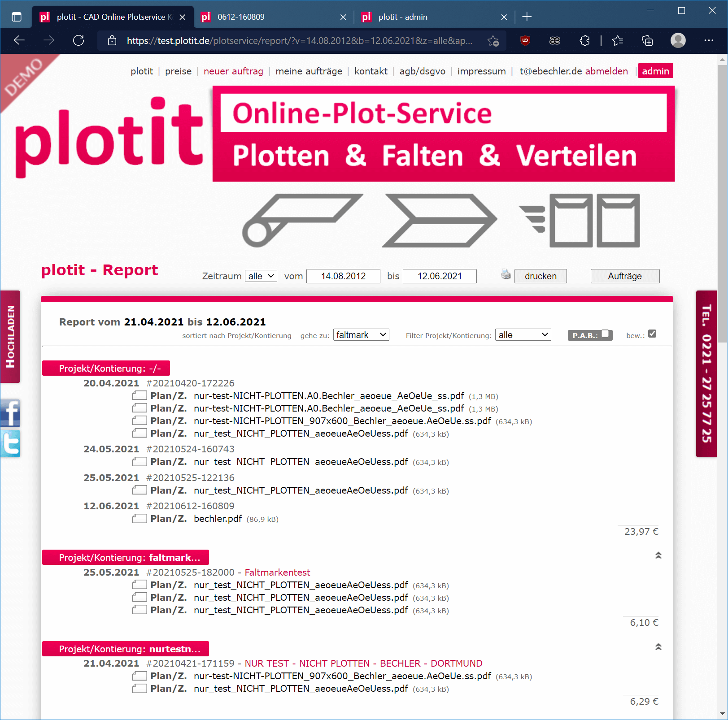The image size is (728, 720).
Task: Click the Collections icon in the toolbar
Action: pyautogui.click(x=647, y=41)
